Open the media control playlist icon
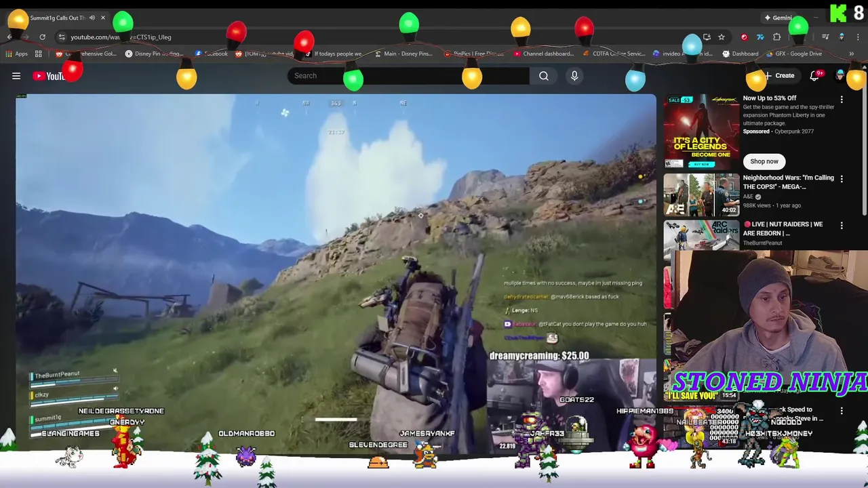868x488 pixels. point(825,37)
